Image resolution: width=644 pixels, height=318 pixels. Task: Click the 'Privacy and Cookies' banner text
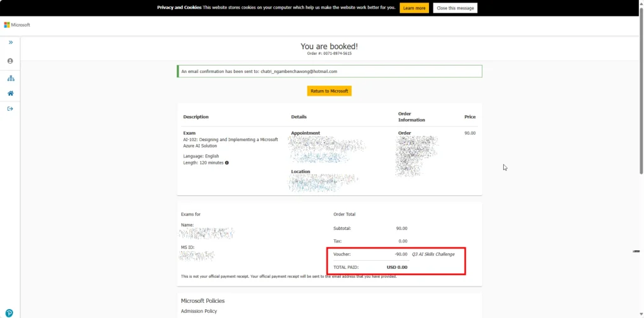coord(179,8)
